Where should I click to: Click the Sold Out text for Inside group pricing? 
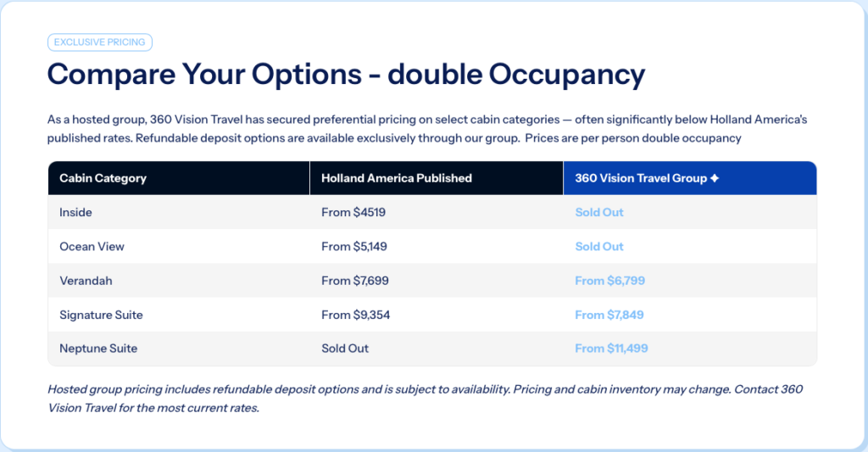coord(599,212)
